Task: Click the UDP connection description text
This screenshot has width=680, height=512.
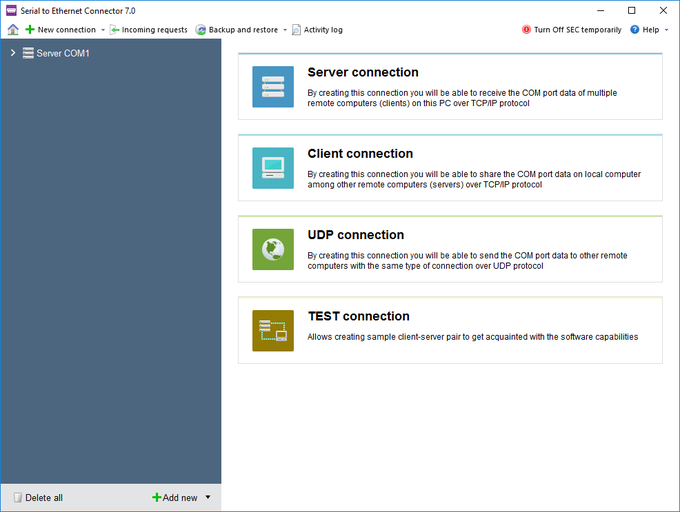Action: click(x=468, y=261)
